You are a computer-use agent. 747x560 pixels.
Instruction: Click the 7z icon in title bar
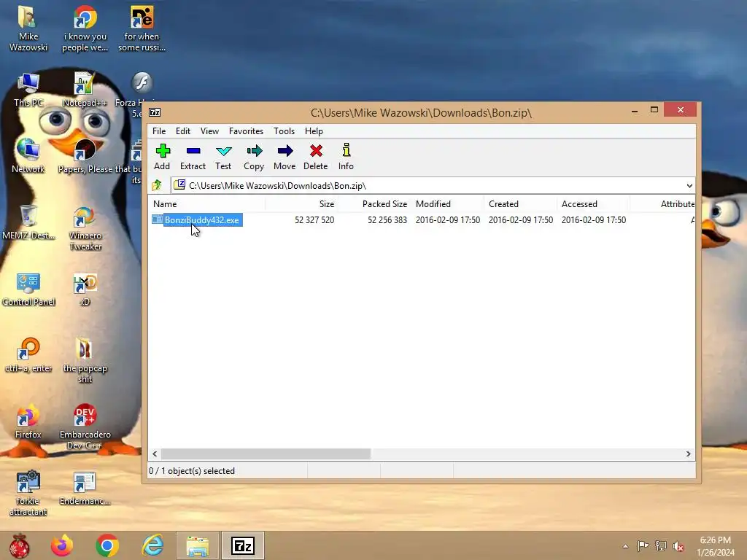click(x=155, y=112)
